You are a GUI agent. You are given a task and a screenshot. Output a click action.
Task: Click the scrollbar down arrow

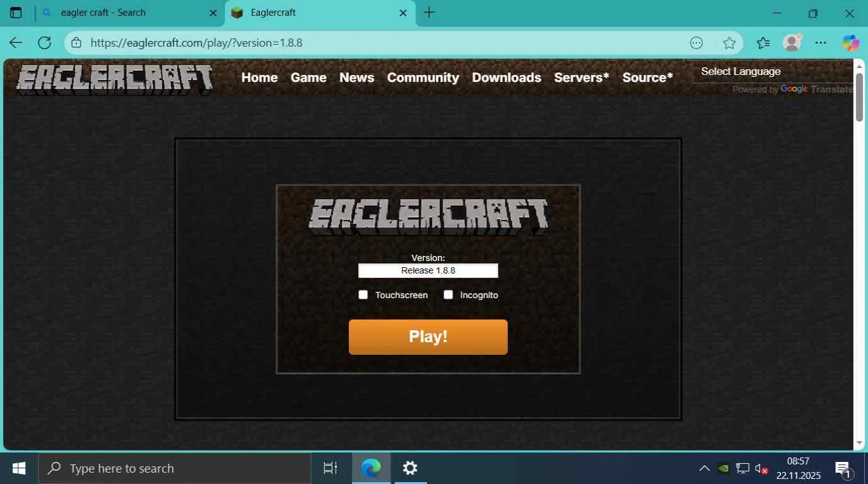point(859,444)
